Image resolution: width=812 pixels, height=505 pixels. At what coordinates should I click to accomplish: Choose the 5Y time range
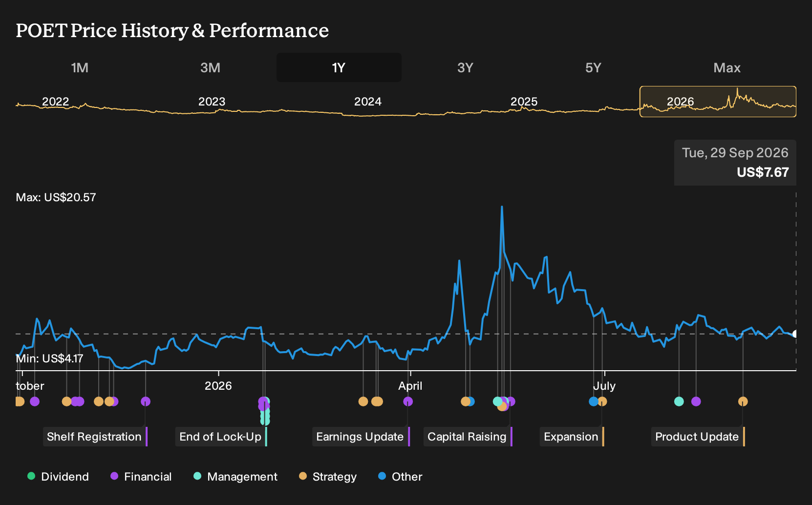pyautogui.click(x=593, y=67)
